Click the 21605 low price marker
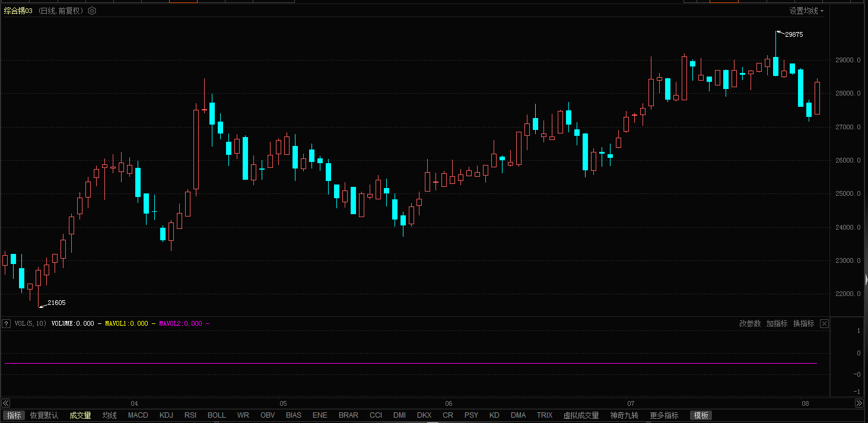This screenshot has height=423, width=868. (56, 303)
